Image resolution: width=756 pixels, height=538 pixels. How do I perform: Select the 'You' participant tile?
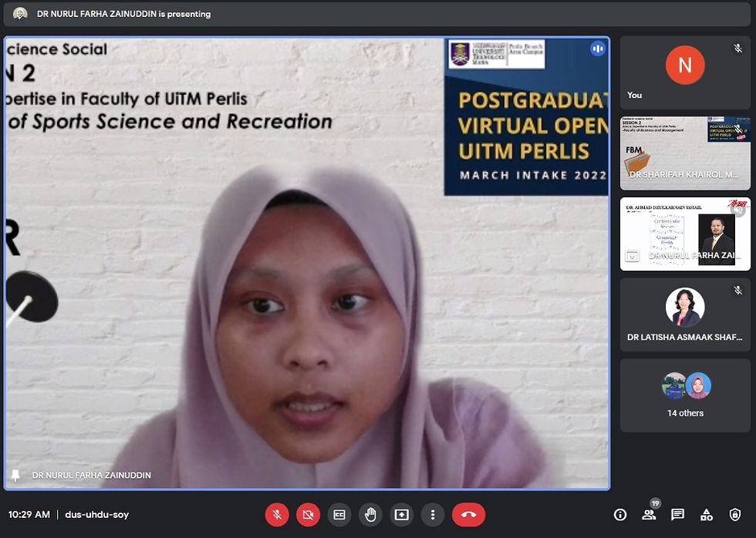(685, 72)
